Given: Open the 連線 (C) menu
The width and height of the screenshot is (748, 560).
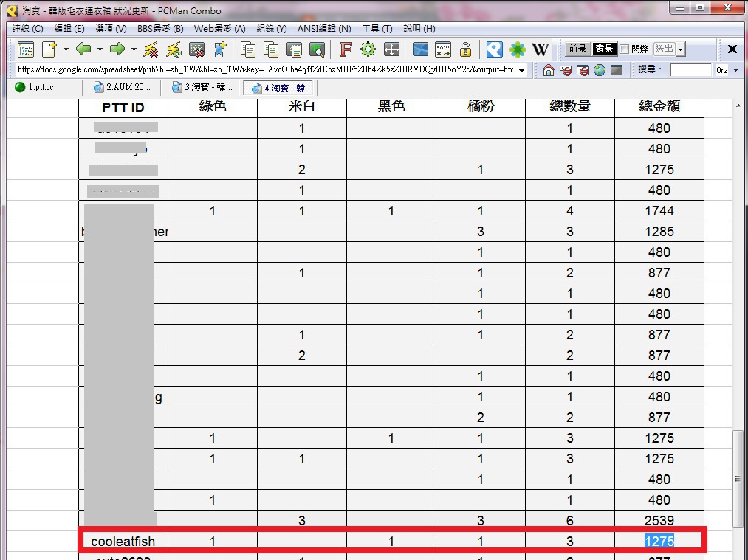Looking at the screenshot, I should tap(27, 29).
